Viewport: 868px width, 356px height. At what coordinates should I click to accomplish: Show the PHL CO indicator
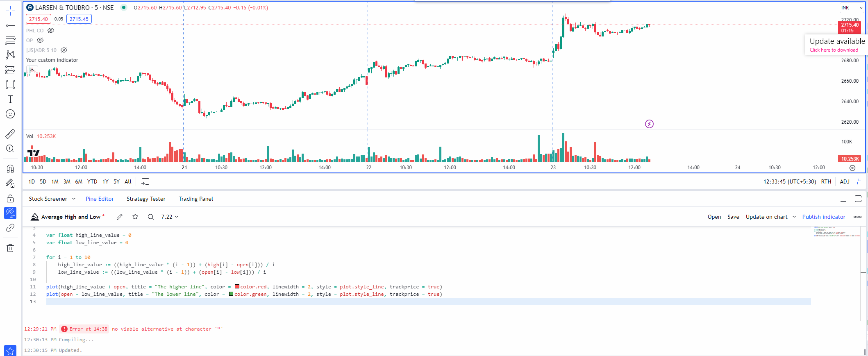tap(51, 30)
